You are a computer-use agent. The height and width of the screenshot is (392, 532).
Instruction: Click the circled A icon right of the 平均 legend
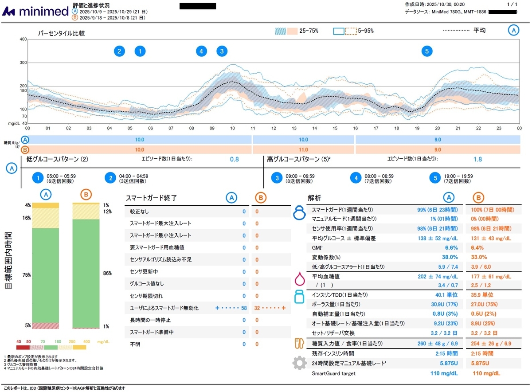click(513, 30)
